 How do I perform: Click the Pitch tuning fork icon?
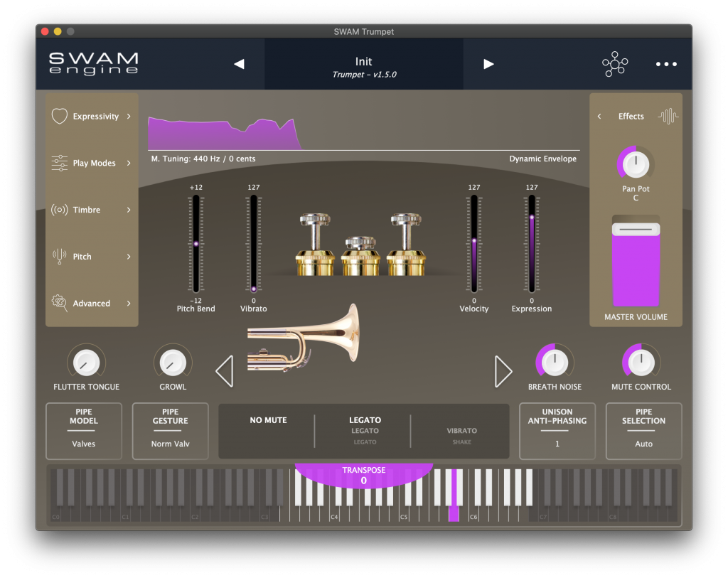60,256
